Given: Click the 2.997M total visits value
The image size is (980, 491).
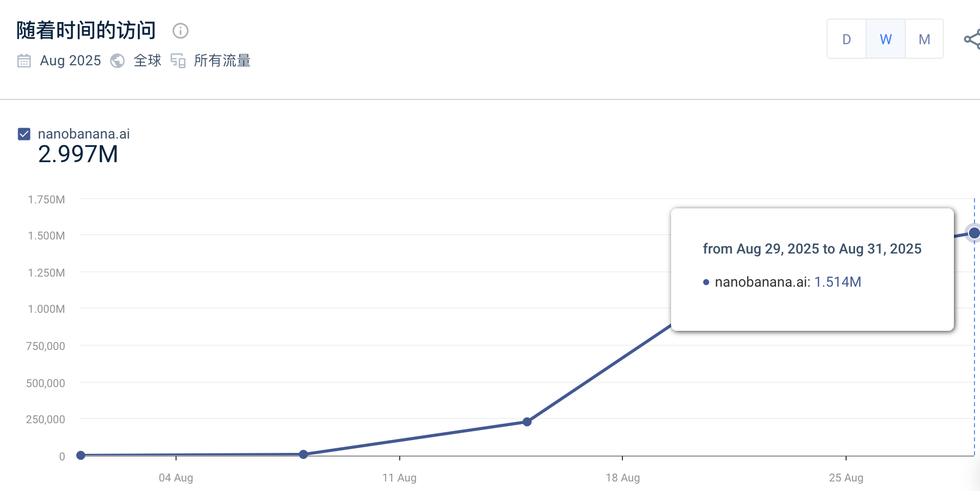Looking at the screenshot, I should pyautogui.click(x=78, y=154).
